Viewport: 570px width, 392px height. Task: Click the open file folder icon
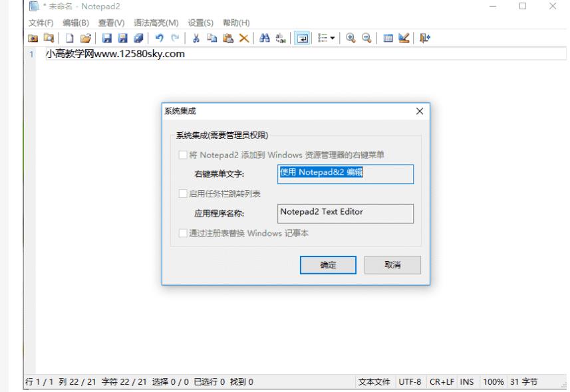[x=86, y=38]
